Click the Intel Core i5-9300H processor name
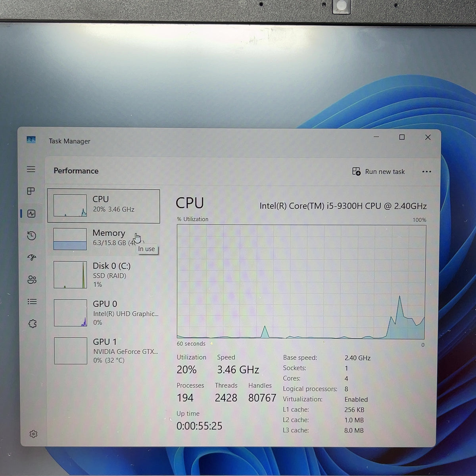Image resolution: width=476 pixels, height=476 pixels. coord(343,206)
